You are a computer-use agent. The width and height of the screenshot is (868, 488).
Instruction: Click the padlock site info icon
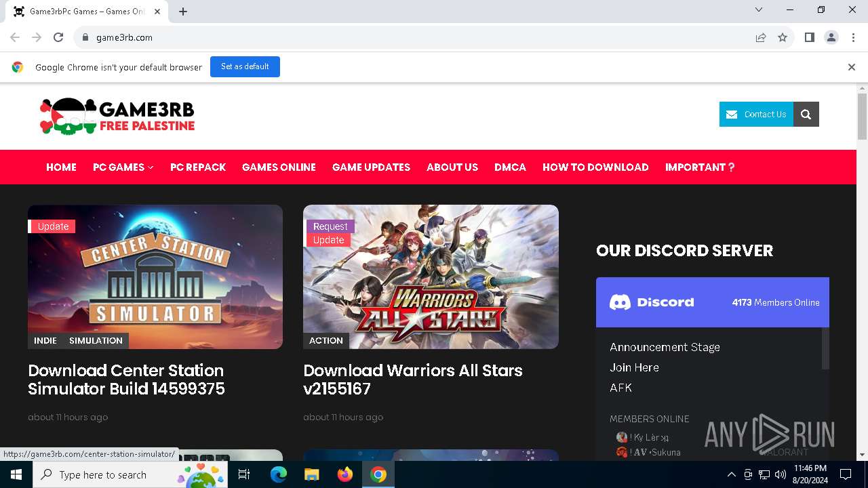tap(85, 37)
